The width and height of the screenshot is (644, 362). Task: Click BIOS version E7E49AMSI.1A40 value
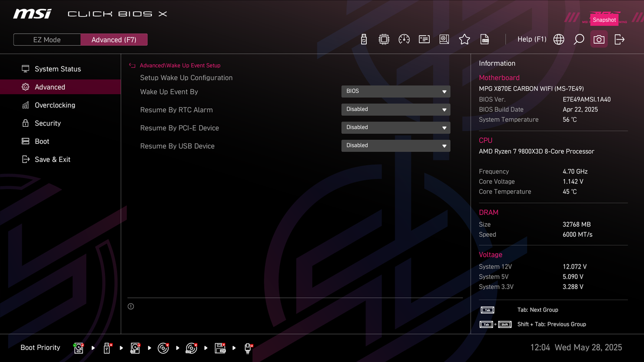click(587, 100)
